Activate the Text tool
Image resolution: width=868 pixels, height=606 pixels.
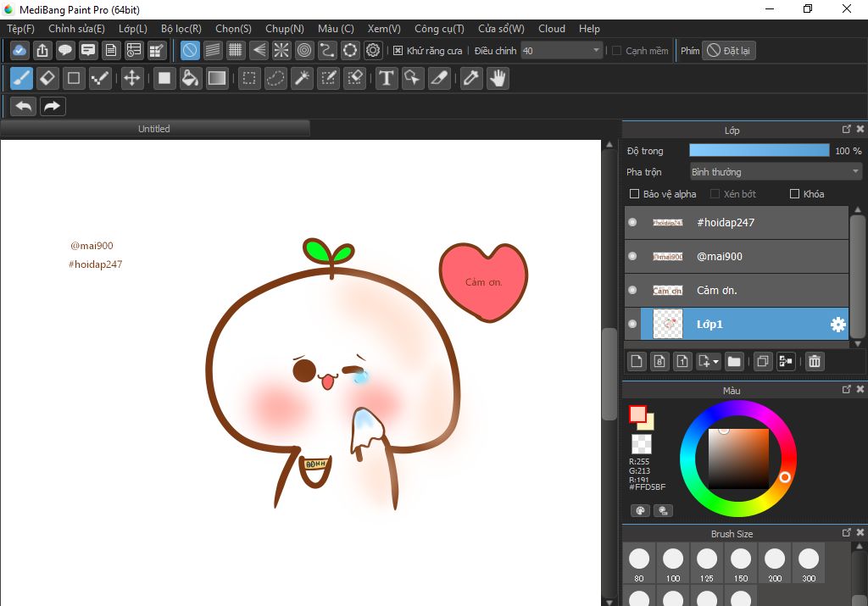[387, 79]
